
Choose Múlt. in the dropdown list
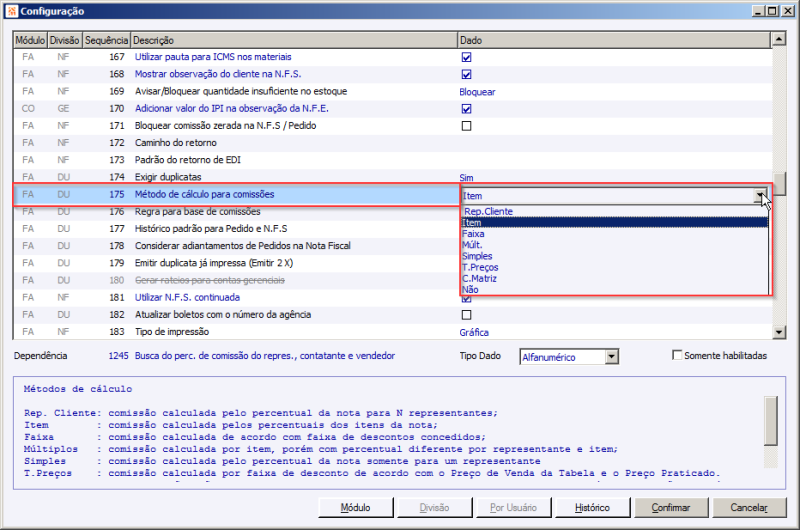pos(614,245)
